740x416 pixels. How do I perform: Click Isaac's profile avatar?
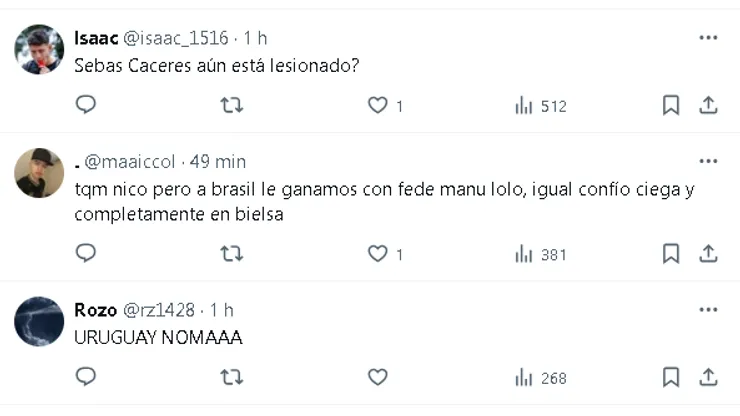pos(39,49)
